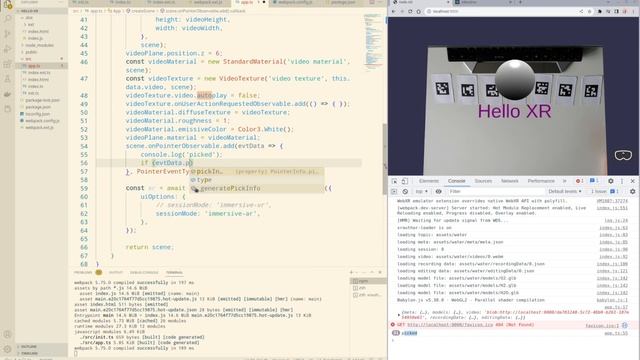Maximize the terminal panel with chevron
This screenshot has height=360, width=640.
(x=372, y=272)
